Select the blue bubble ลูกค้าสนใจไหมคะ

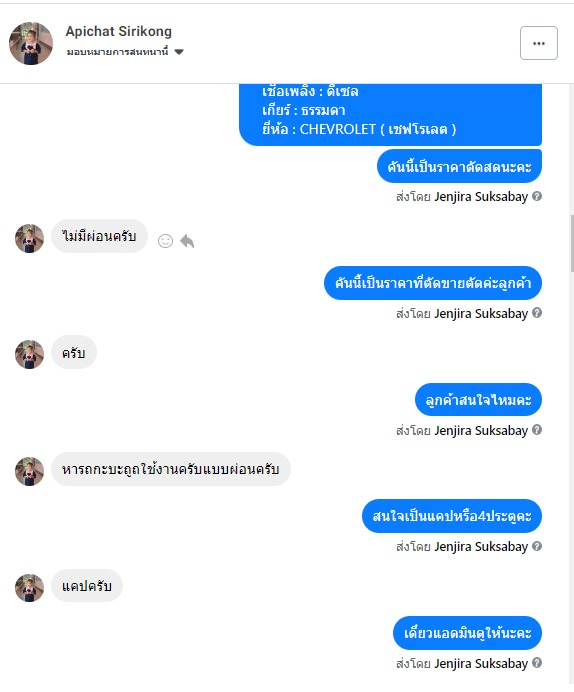point(478,400)
